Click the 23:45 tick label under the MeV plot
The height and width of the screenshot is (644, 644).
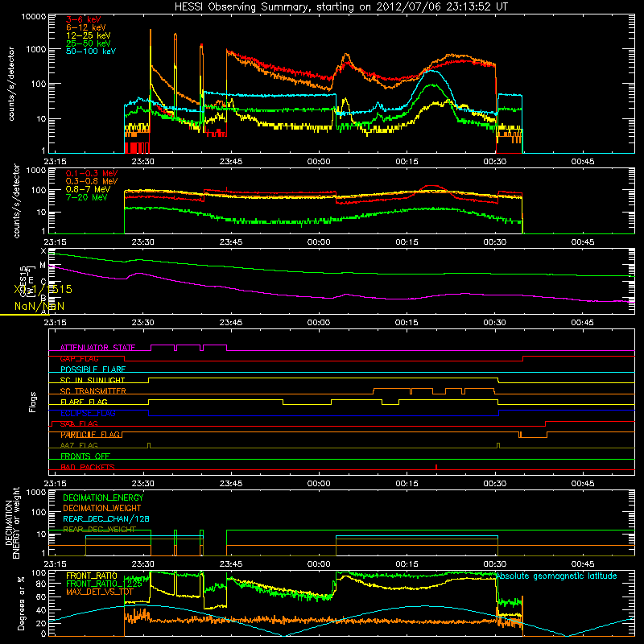[231, 242]
